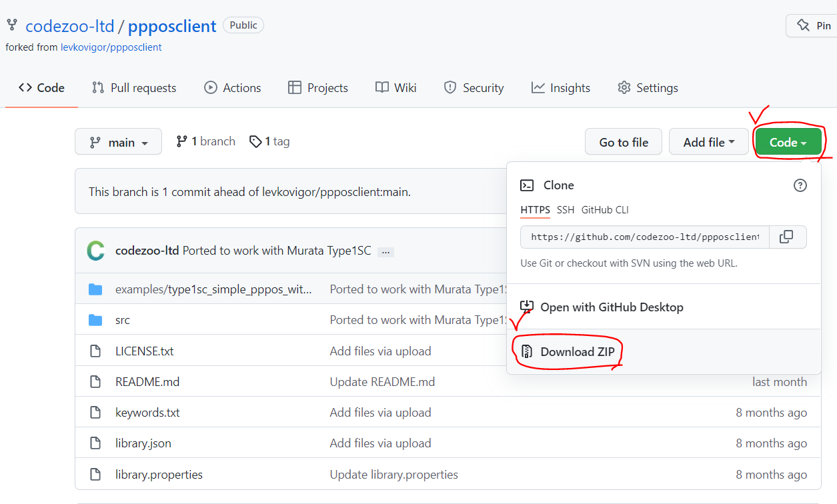Click the file icon beside LICENSE.txt
The width and height of the screenshot is (837, 504).
(95, 351)
